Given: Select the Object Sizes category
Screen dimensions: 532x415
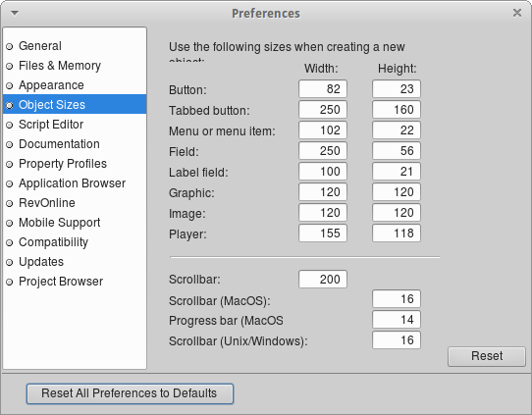Looking at the screenshot, I should [x=75, y=104].
